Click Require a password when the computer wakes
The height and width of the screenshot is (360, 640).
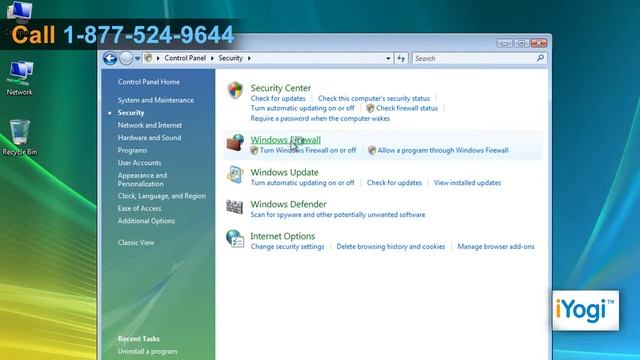pos(320,118)
